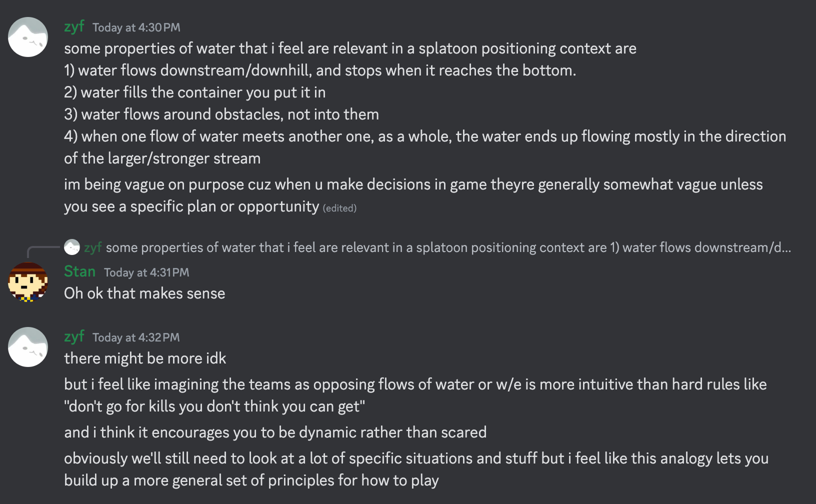The height and width of the screenshot is (504, 816).
Task: Click the "there might be more idk" message
Action: click(145, 358)
